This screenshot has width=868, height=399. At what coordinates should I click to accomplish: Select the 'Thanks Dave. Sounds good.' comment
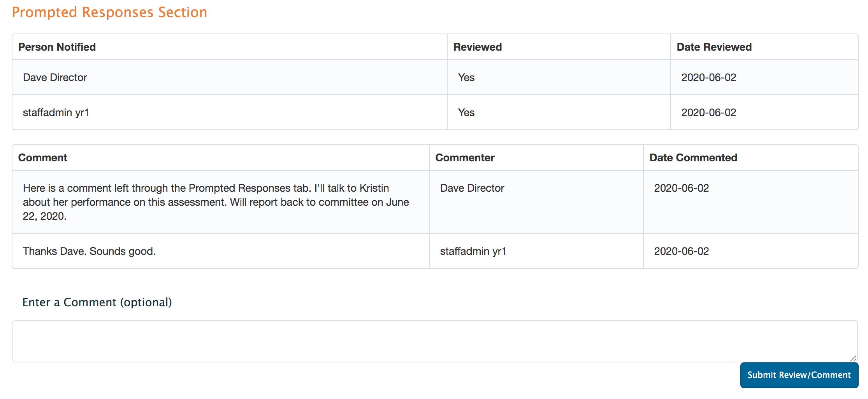click(x=89, y=251)
